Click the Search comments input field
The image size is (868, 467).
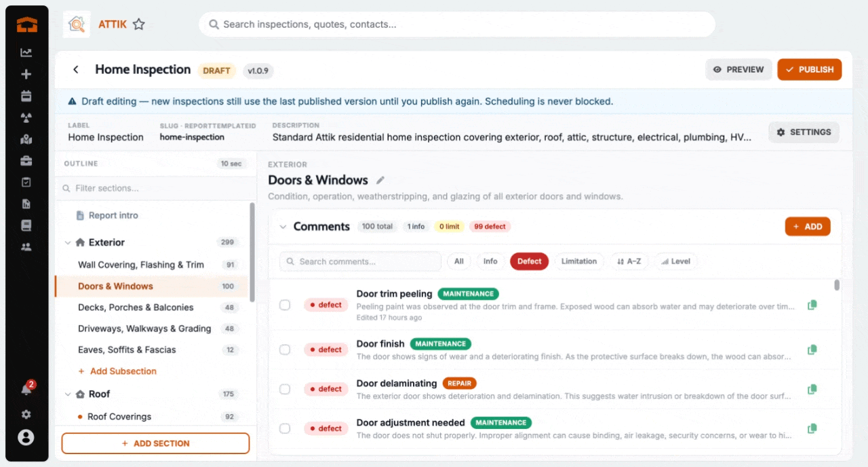pyautogui.click(x=360, y=261)
